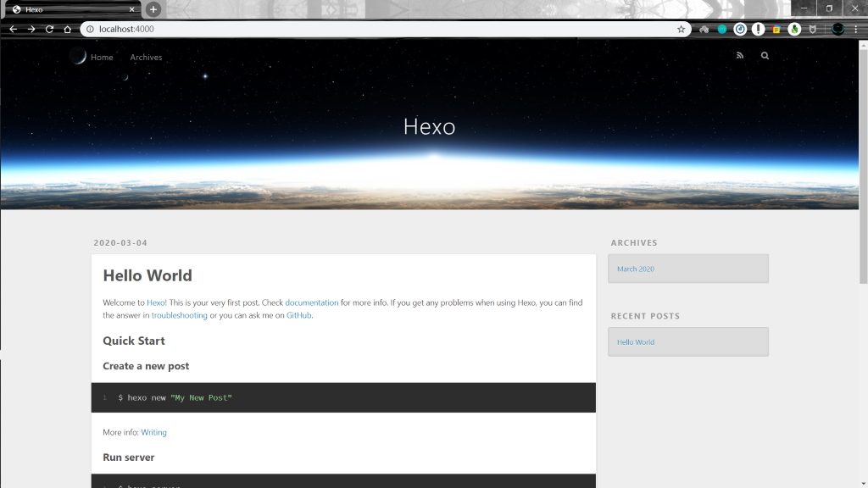Image resolution: width=868 pixels, height=488 pixels.
Task: Go to Home in site navigation
Action: [102, 57]
